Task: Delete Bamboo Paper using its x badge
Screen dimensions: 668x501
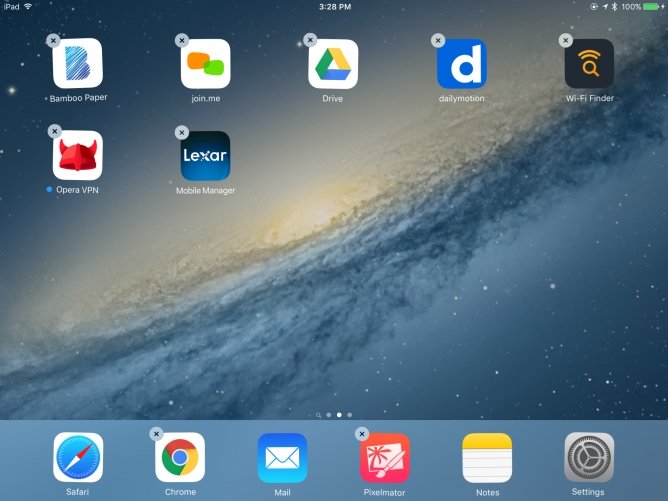Action: click(x=53, y=40)
